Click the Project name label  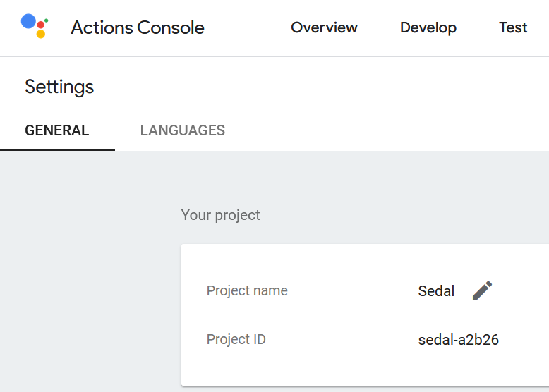[247, 291]
